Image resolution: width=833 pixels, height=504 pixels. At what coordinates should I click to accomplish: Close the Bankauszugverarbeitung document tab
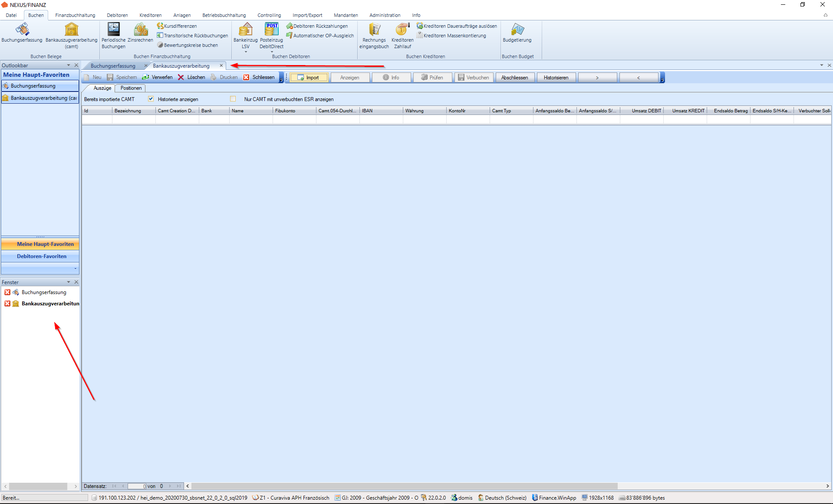221,65
